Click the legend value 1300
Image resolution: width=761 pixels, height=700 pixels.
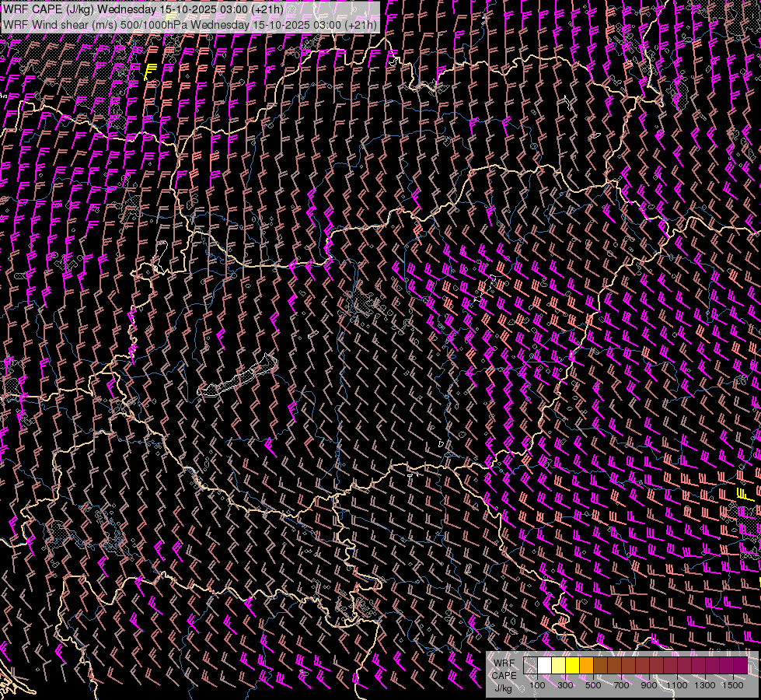coord(705,685)
